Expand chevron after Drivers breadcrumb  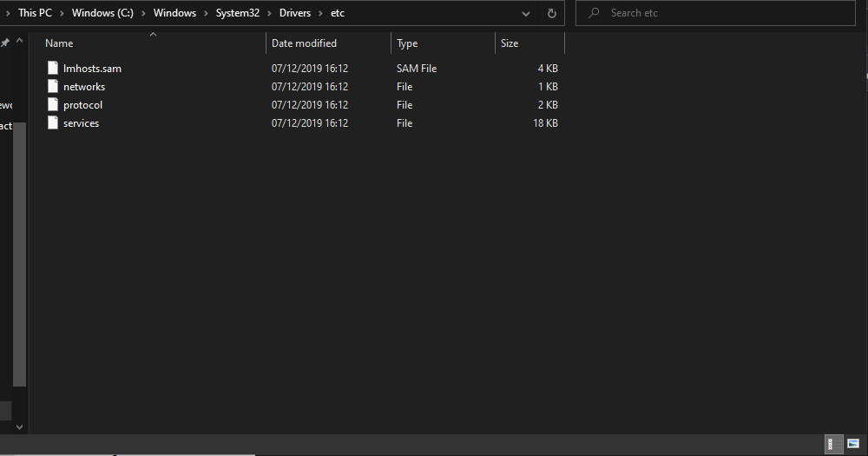(x=320, y=13)
